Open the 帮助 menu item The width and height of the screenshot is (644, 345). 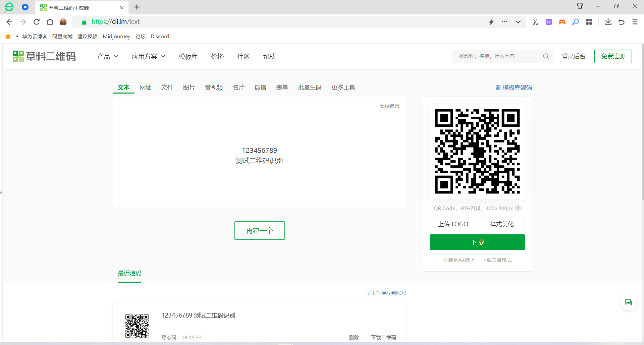269,56
